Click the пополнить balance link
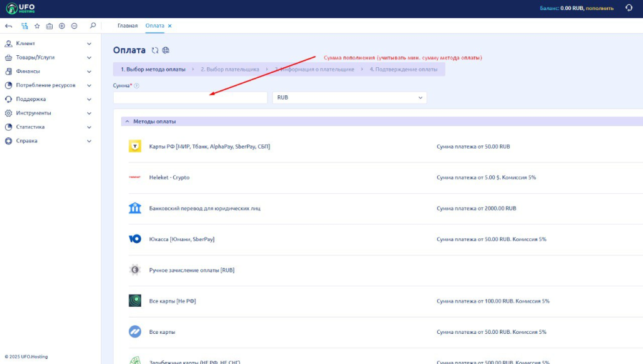The width and height of the screenshot is (643, 364). pos(600,8)
